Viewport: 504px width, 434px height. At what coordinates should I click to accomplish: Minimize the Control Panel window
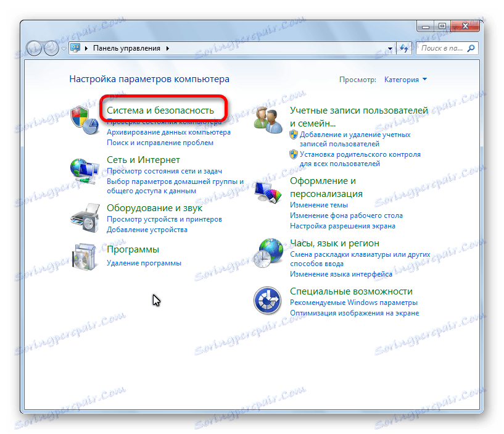tap(426, 27)
